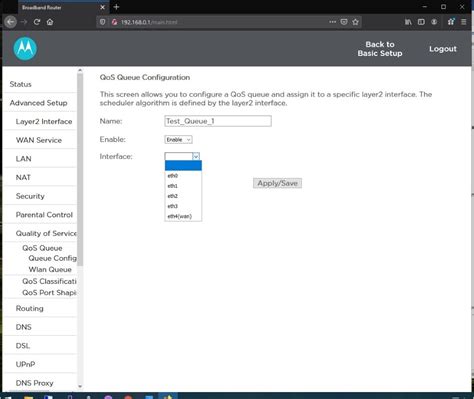Click the insecure connection lock icon
Image resolution: width=474 pixels, height=399 pixels.
[114, 22]
